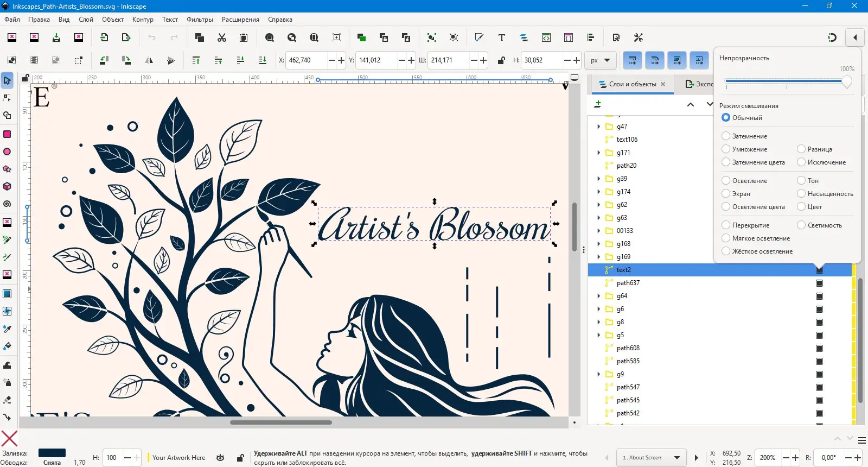Switch to the Слои и объекты tab
This screenshot has height=467, width=868.
click(632, 84)
